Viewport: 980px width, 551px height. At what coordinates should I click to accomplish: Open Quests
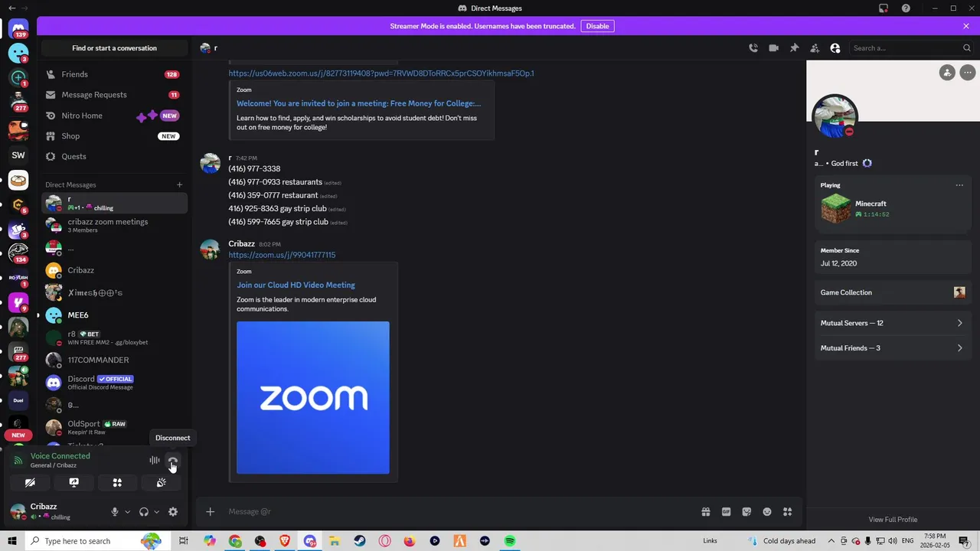[x=115, y=157]
